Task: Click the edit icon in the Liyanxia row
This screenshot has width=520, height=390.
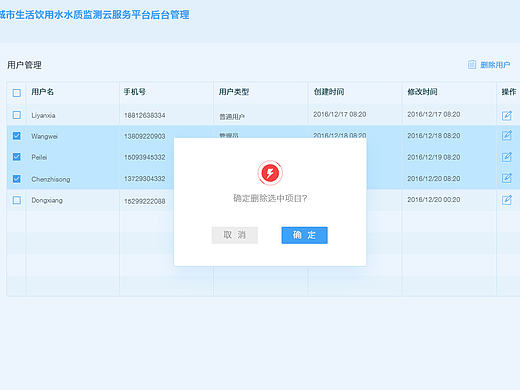Action: [x=507, y=115]
